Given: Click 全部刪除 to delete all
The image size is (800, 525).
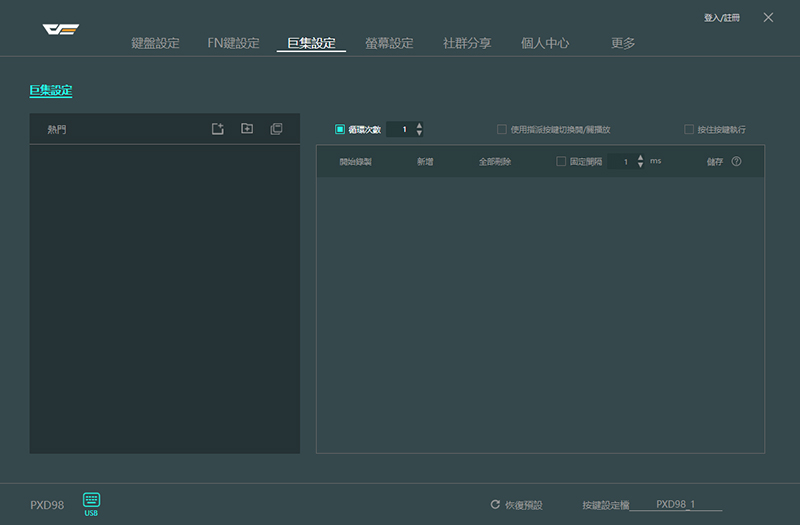Looking at the screenshot, I should pyautogui.click(x=495, y=162).
